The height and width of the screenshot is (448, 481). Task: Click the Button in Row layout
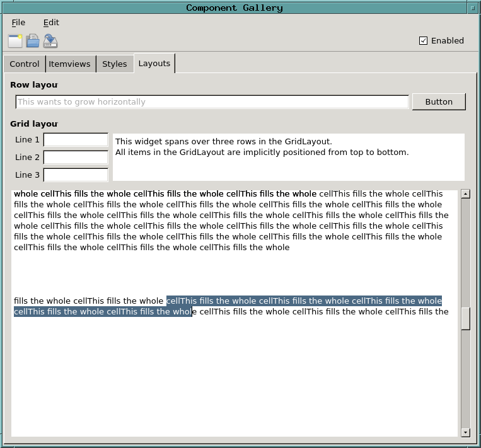click(x=439, y=102)
